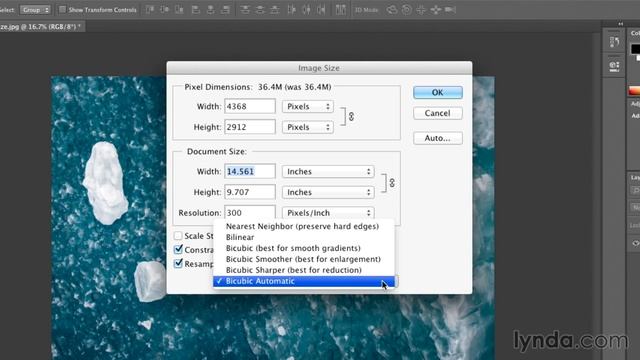The height and width of the screenshot is (360, 640).
Task: Toggle the layer visibility eye icon
Action: (x=636, y=243)
